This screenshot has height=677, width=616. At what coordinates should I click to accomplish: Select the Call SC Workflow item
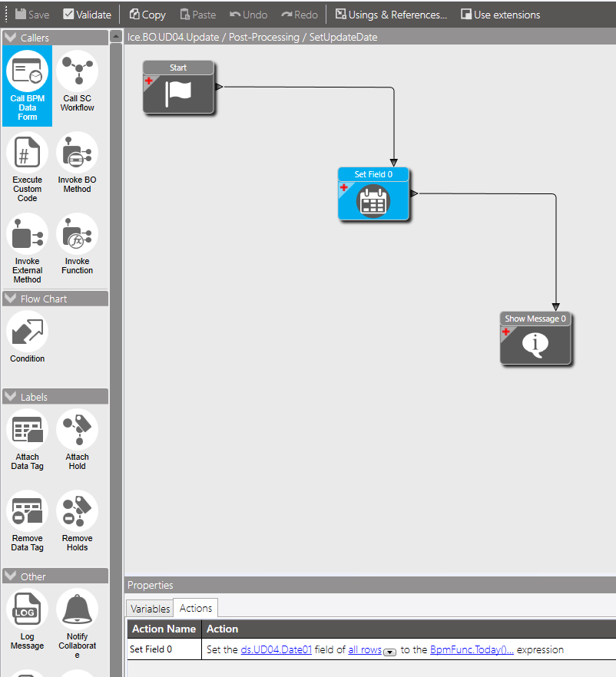77,81
